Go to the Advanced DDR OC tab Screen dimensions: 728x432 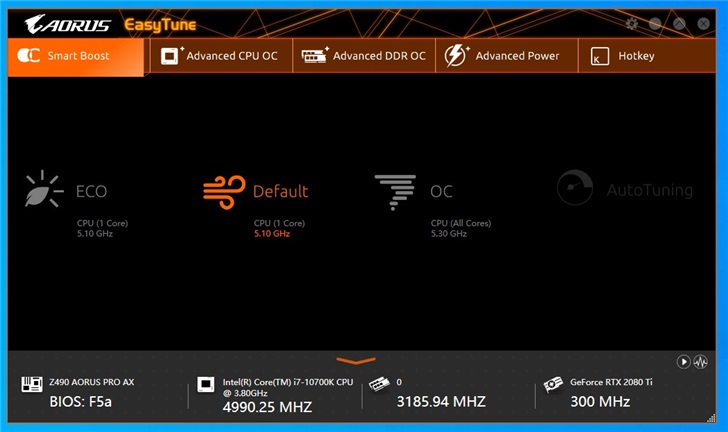[364, 56]
